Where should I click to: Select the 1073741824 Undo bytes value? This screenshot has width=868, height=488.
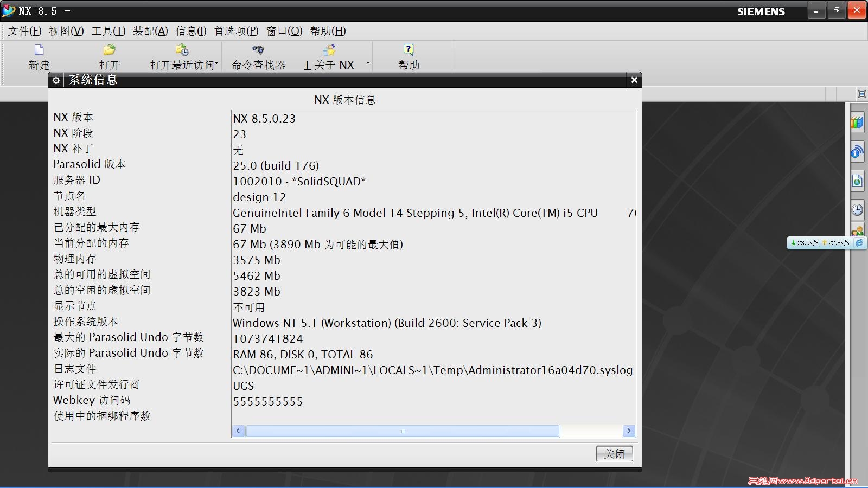coord(268,338)
